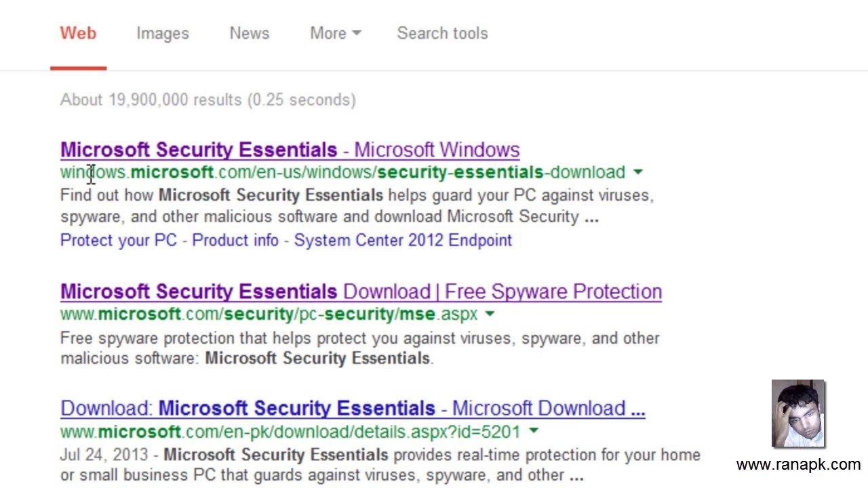Click the www.ranapk.com watermark text
This screenshot has height=488, width=868.
pyautogui.click(x=798, y=465)
